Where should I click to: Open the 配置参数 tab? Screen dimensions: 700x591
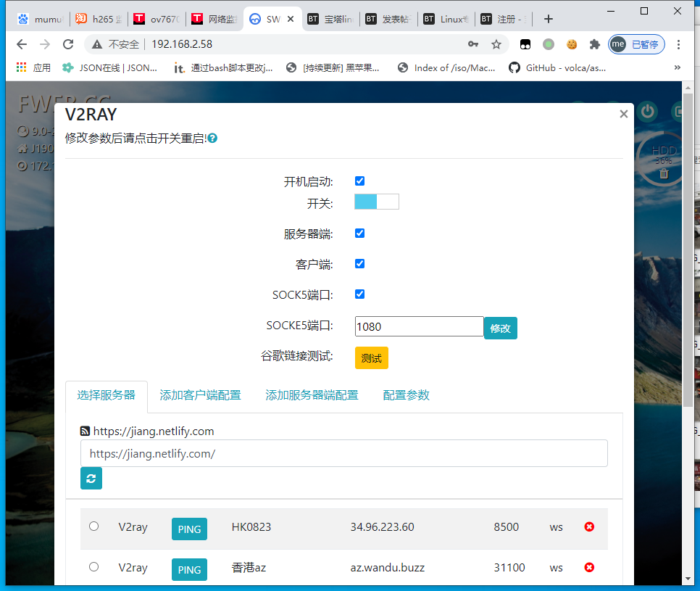(x=406, y=395)
